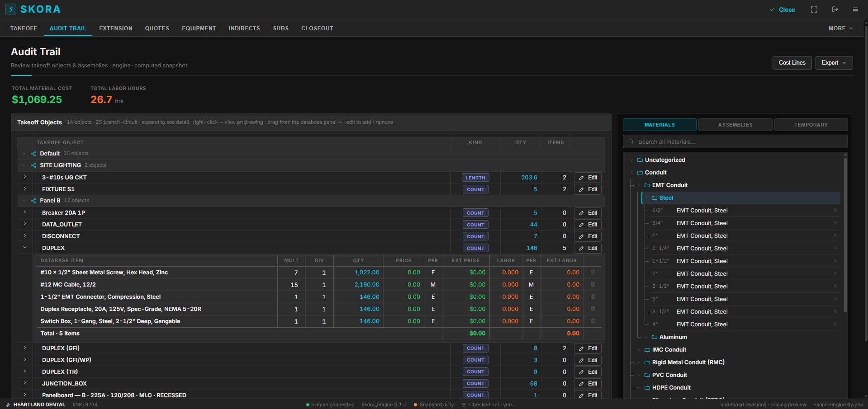
Task: Expand the 3-#10s UG CKT row
Action: [25, 177]
